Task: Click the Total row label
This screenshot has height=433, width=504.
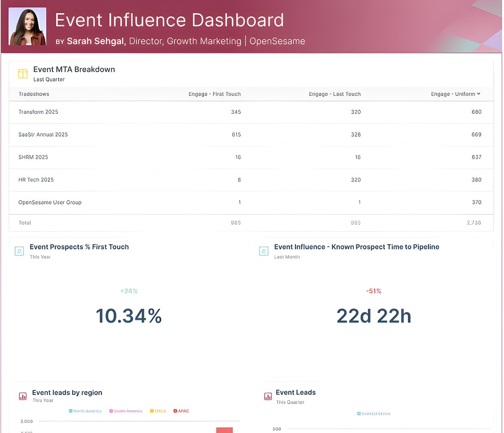Action: (25, 223)
